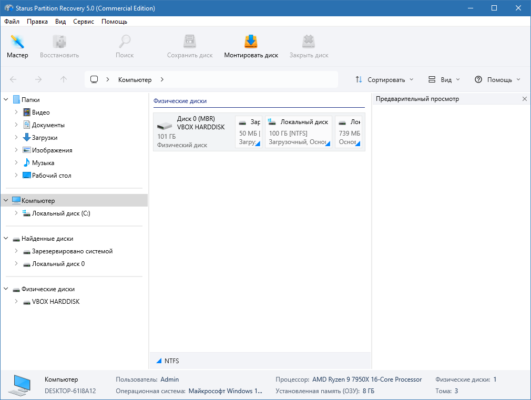Screen dimensions: 531x400
Task: Open the Правка menu
Action: point(37,21)
